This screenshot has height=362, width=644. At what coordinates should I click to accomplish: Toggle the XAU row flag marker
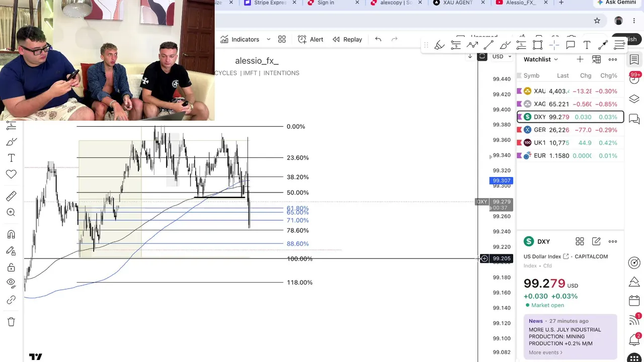(520, 91)
